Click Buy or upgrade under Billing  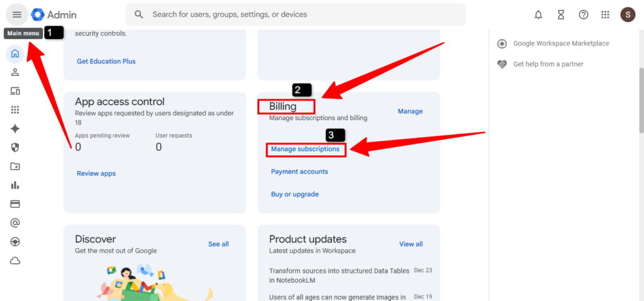295,194
